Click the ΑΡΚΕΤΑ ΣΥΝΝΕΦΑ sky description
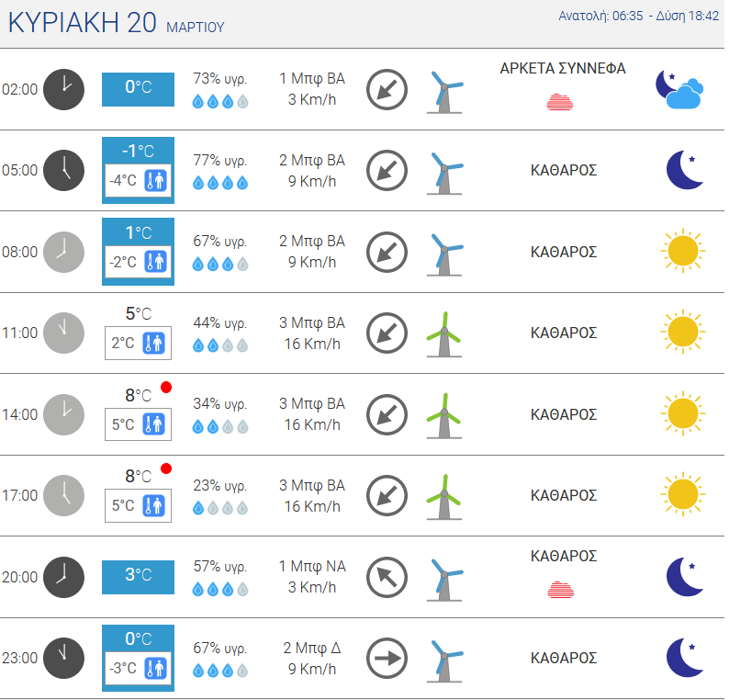Viewport: 729px width, 700px height. coord(563,68)
